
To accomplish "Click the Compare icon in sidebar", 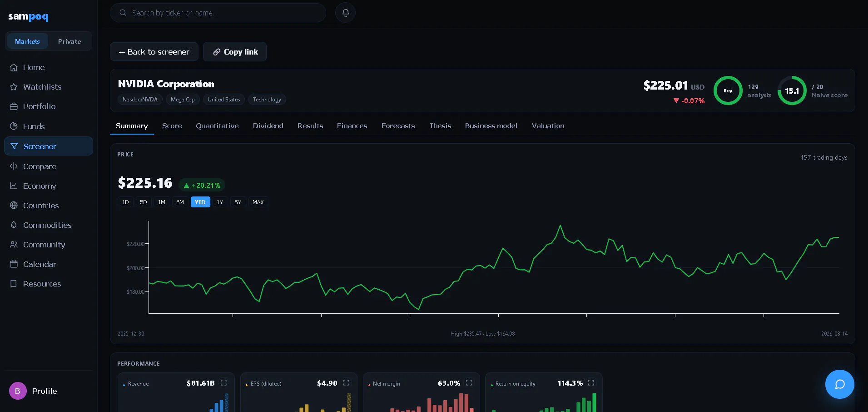I will [14, 166].
